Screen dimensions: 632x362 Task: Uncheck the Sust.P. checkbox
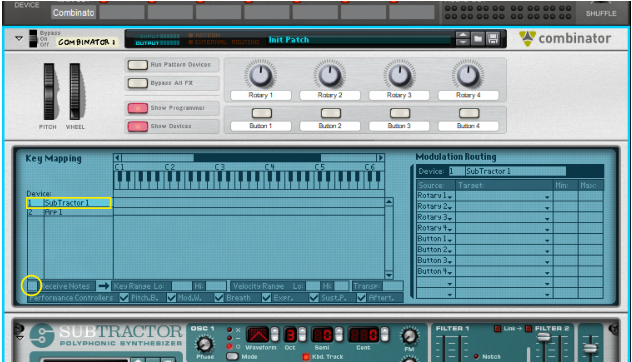pyautogui.click(x=314, y=298)
